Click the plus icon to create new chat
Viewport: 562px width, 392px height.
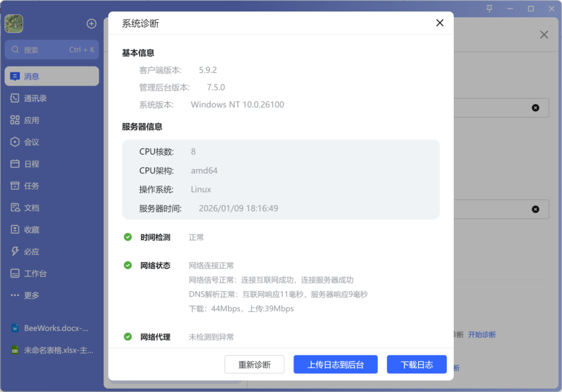click(x=91, y=23)
